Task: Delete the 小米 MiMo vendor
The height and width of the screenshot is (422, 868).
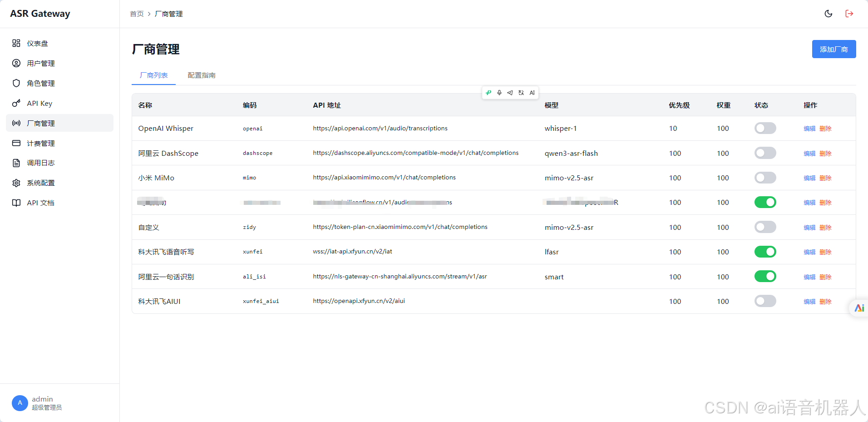Action: [x=825, y=178]
